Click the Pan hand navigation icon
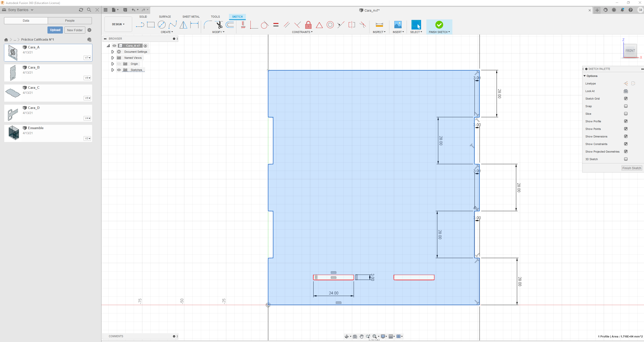The height and width of the screenshot is (342, 644). pyautogui.click(x=362, y=336)
